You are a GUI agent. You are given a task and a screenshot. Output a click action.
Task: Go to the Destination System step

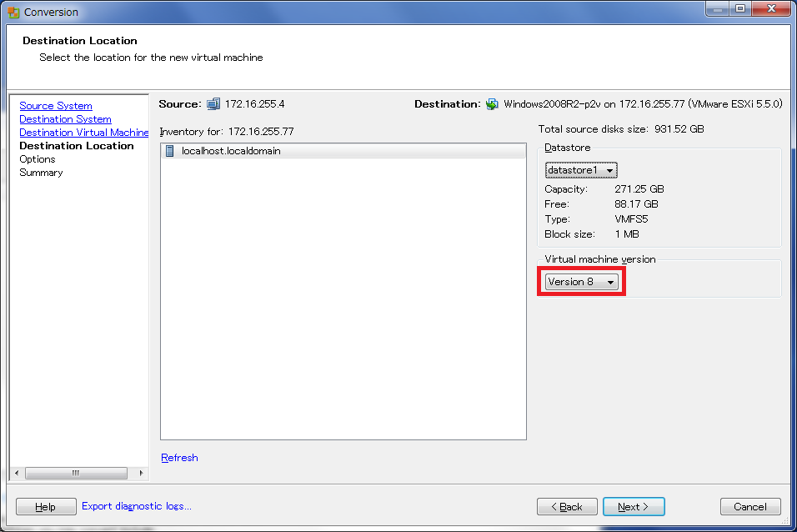tap(65, 119)
